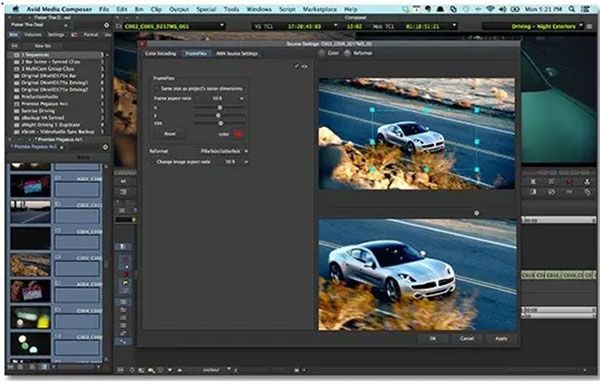
Task: Select the 3 MultiCam Group Clips bin
Action: [x=56, y=69]
